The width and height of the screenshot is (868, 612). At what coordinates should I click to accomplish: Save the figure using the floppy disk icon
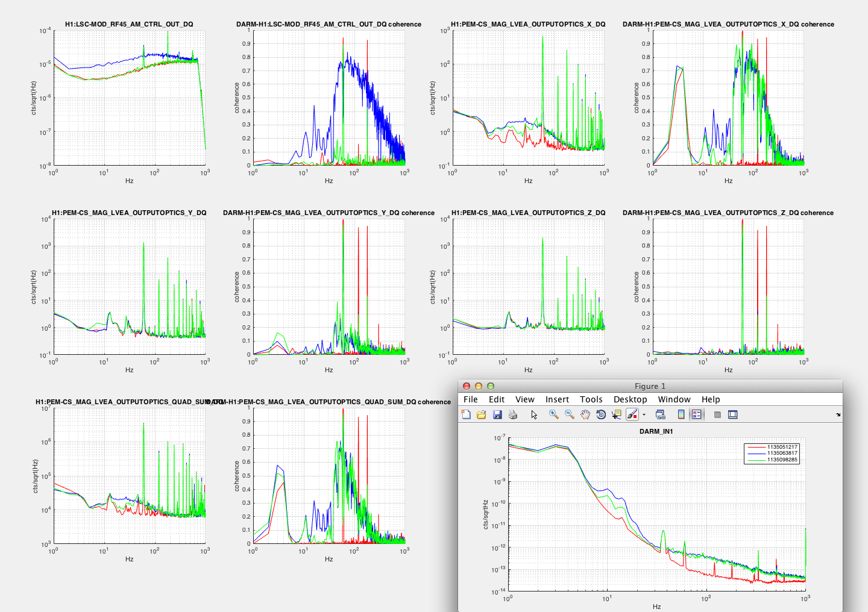point(497,414)
